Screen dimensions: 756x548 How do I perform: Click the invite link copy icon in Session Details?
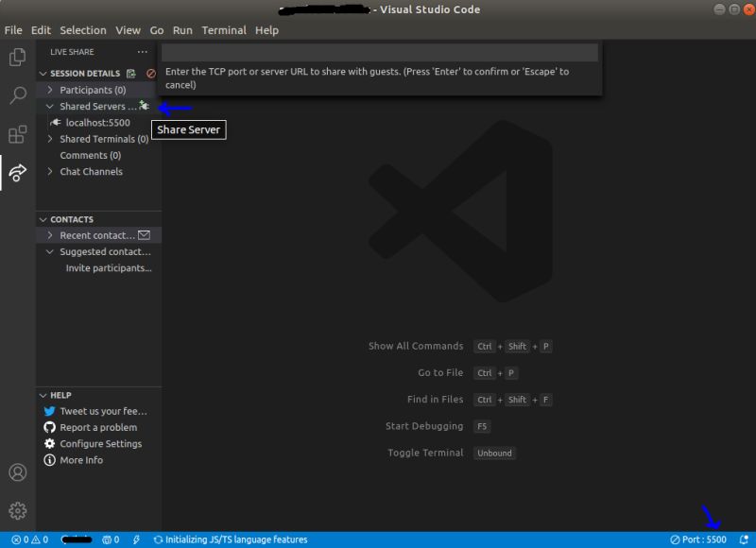click(131, 74)
